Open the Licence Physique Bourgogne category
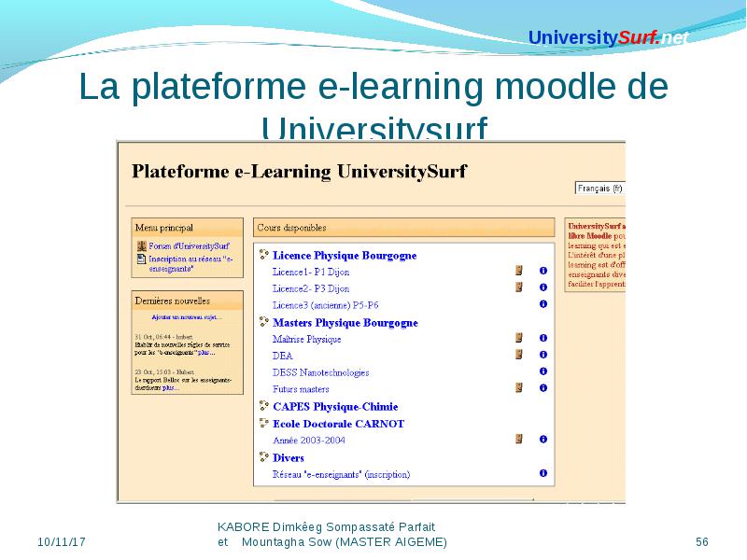 pos(345,255)
